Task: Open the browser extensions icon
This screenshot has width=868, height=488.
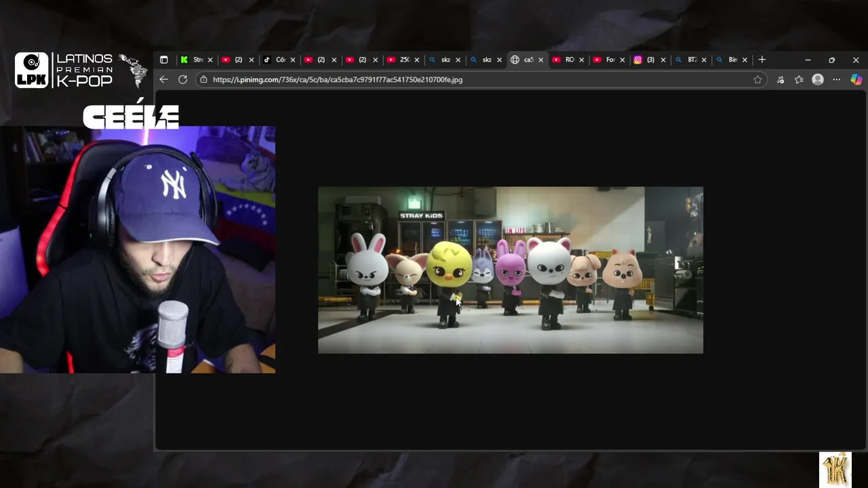Action: pos(781,79)
